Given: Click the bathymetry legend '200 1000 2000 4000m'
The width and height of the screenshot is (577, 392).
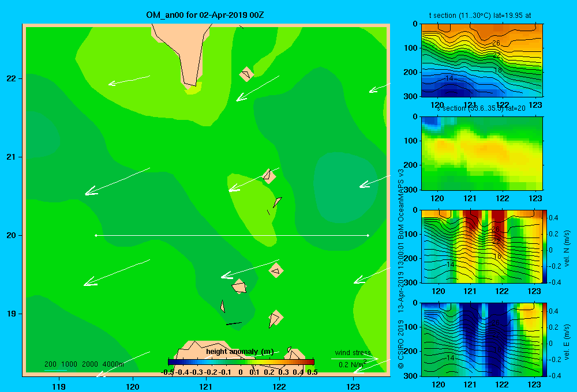Looking at the screenshot, I should click(84, 364).
